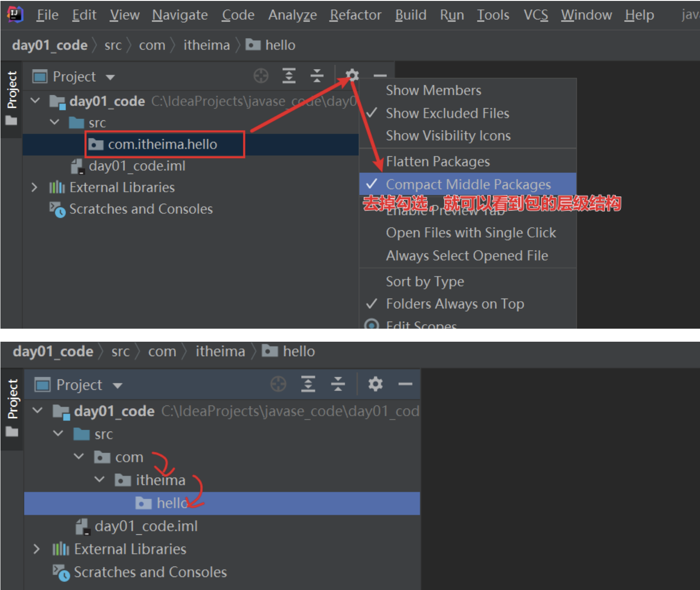
Task: Toggle Open Files with Single Click
Action: pos(468,233)
